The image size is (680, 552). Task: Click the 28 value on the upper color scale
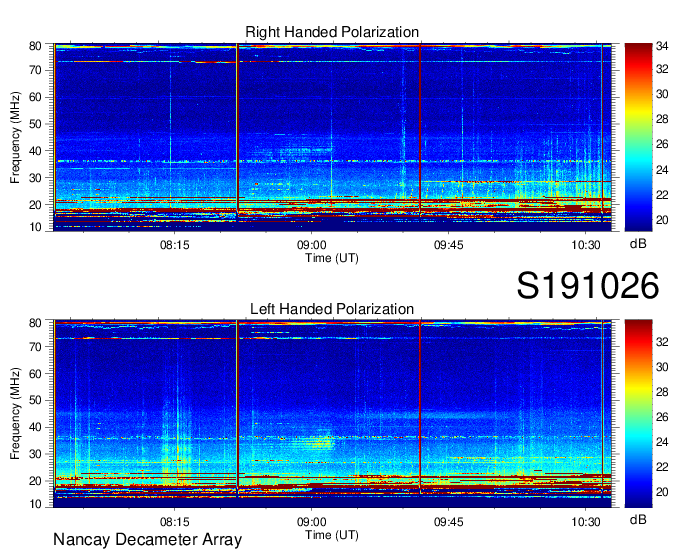[x=662, y=119]
